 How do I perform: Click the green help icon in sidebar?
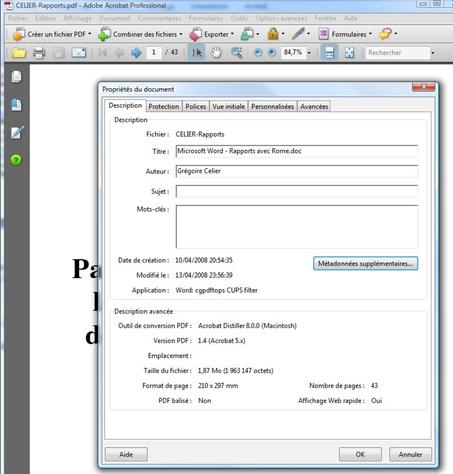(16, 160)
